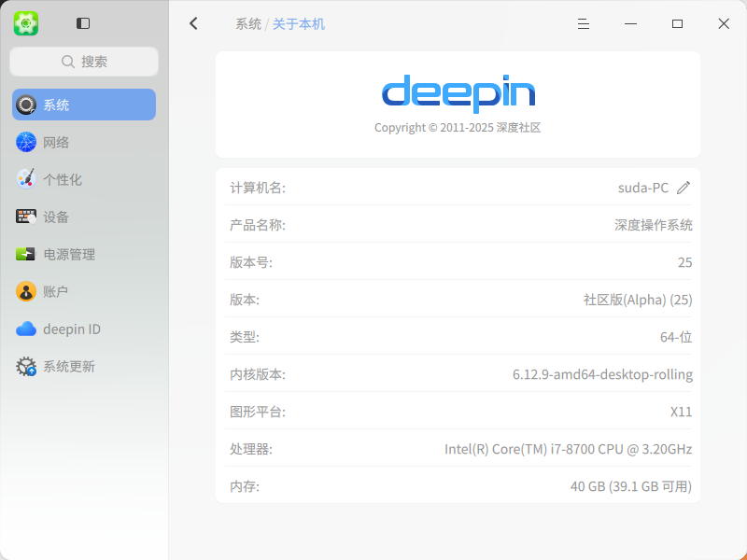
Task: Click the kernel value 6.12.9-amd64-desktop-rolling
Action: (602, 374)
